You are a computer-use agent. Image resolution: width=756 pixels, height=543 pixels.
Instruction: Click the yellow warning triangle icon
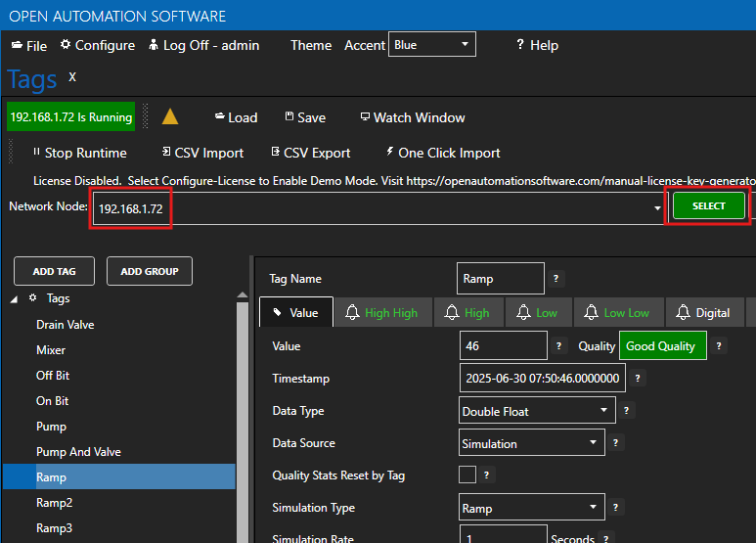pyautogui.click(x=170, y=116)
